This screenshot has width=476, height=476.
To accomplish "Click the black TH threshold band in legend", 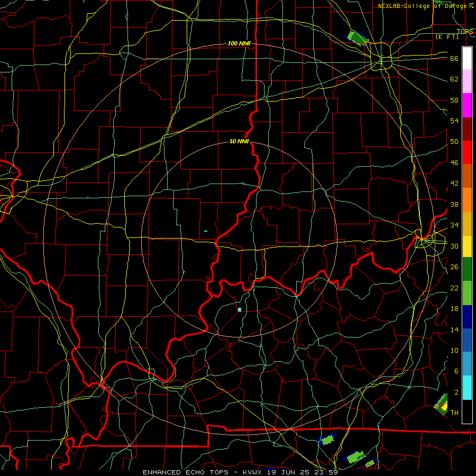I will [x=467, y=411].
